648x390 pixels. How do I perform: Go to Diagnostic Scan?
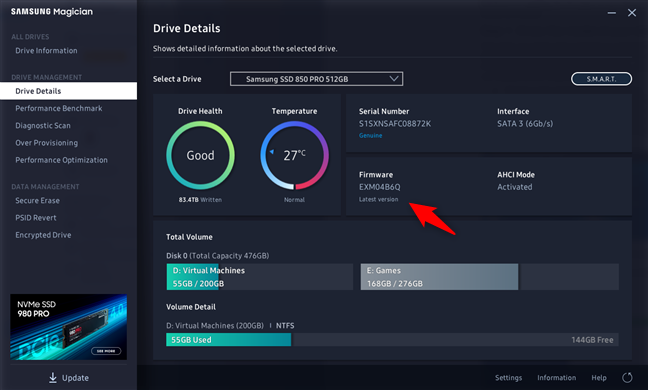(x=43, y=126)
